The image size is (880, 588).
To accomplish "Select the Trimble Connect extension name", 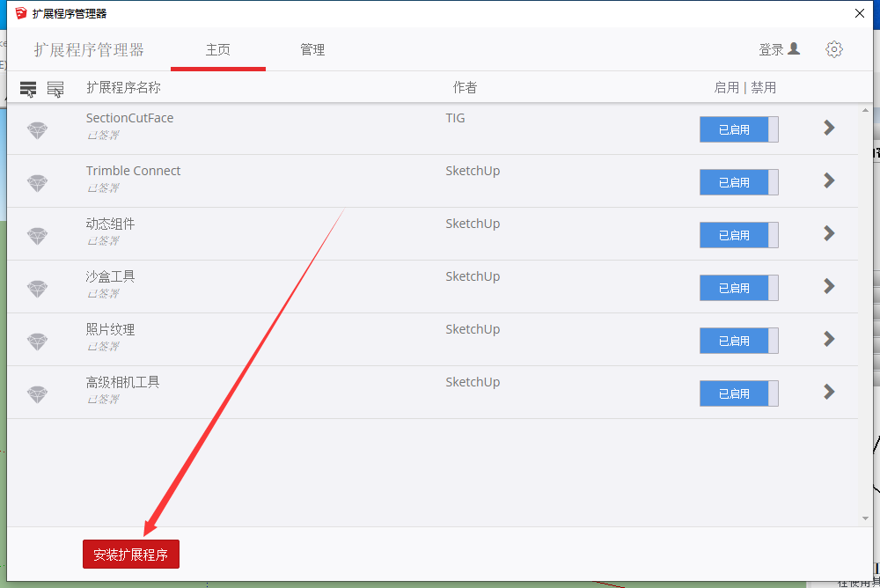I will pyautogui.click(x=133, y=171).
